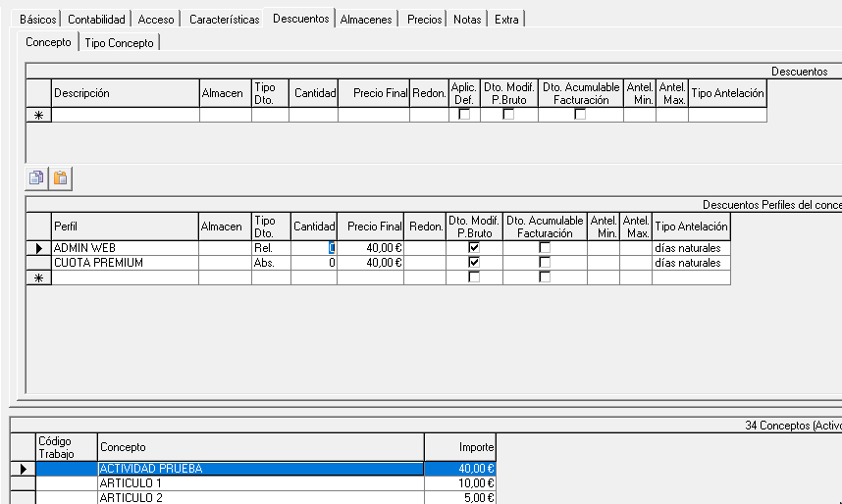Click Cantidad cell of CUOTA PREMIUM row
842x504 pixels.
coord(314,263)
